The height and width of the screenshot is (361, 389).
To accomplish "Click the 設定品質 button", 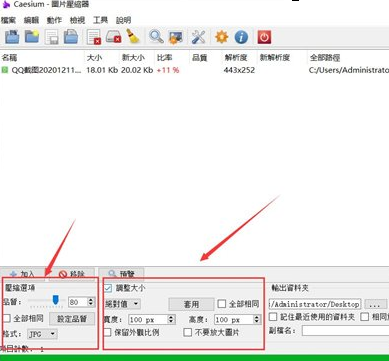I will pos(72,319).
